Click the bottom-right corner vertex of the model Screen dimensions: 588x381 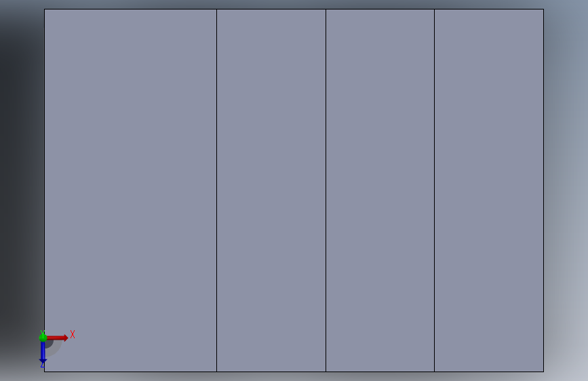coord(543,372)
